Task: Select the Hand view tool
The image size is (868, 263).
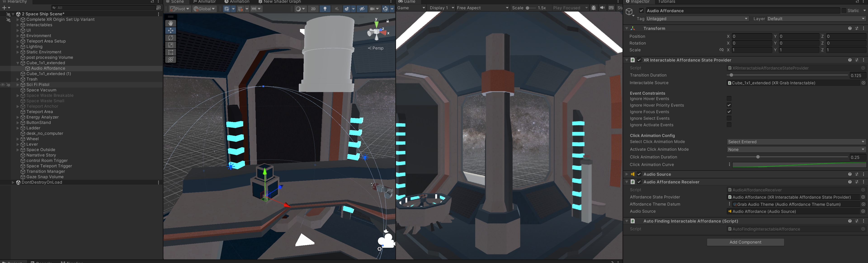Action: click(x=171, y=23)
